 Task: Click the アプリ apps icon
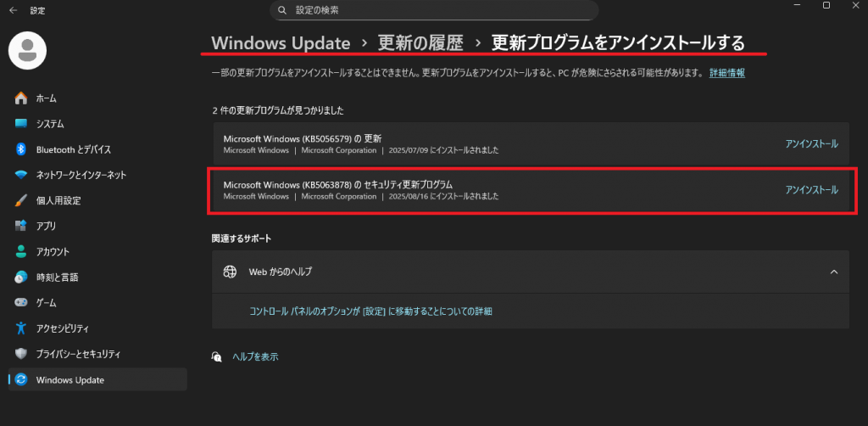[21, 226]
